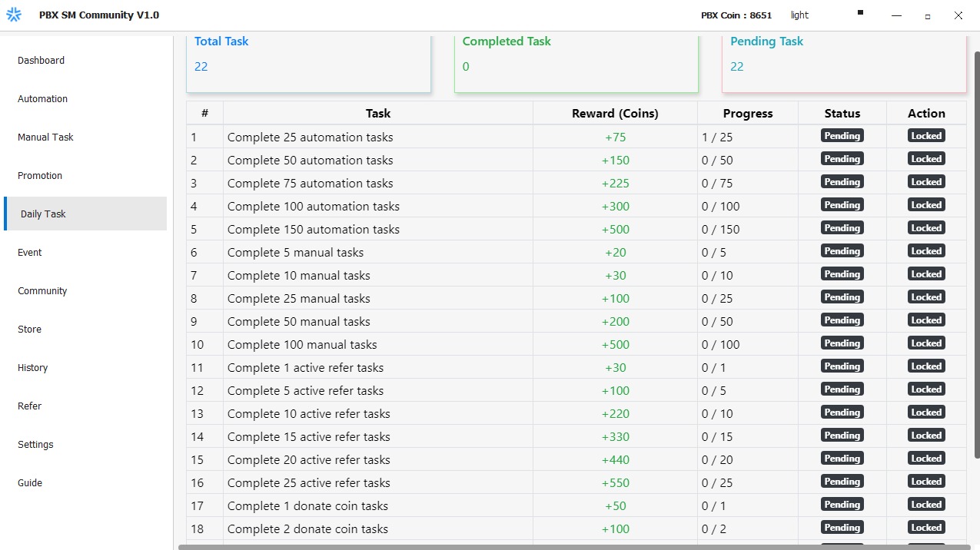This screenshot has height=550, width=980.
Task: Click the vertical scrollbar on the right
Action: (x=976, y=253)
